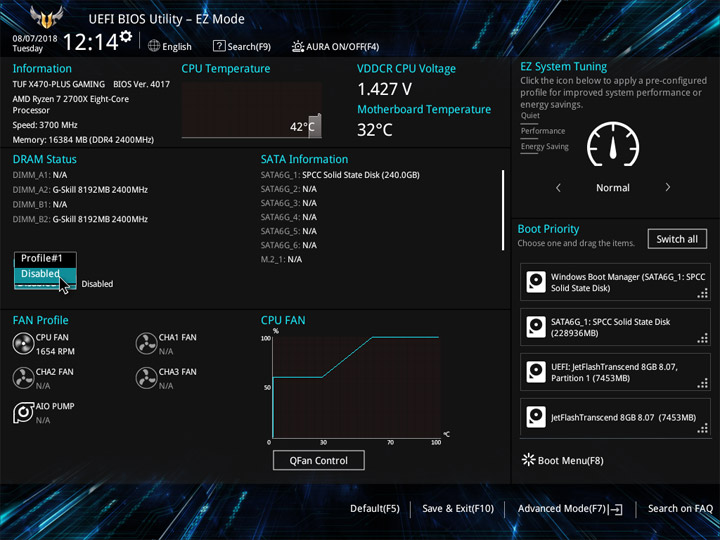Click Save & Exit(F10)
This screenshot has height=540, width=720.
coord(458,509)
